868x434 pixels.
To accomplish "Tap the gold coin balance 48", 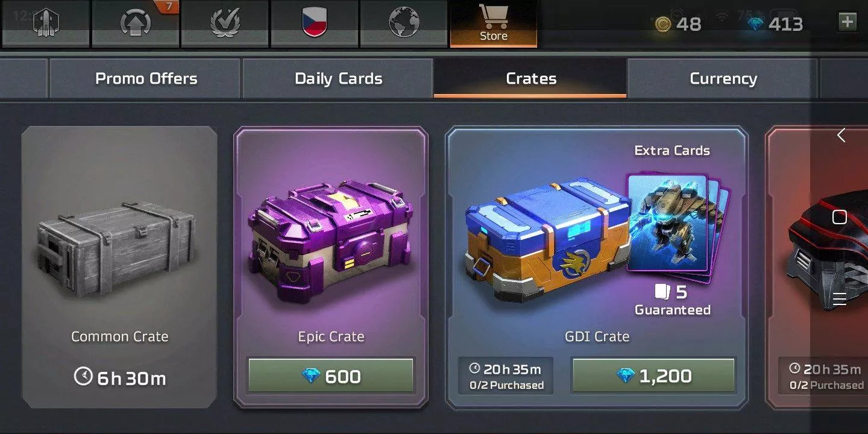I will click(x=678, y=24).
